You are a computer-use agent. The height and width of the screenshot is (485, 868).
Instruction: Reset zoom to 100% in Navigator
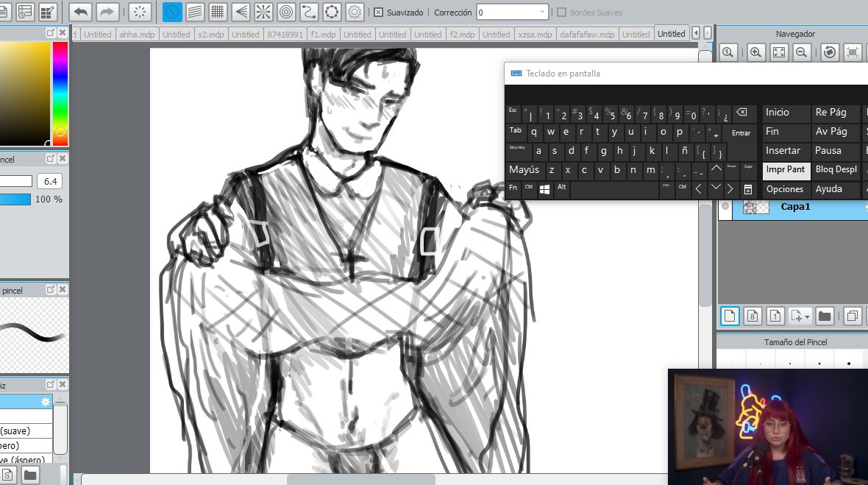(x=728, y=52)
